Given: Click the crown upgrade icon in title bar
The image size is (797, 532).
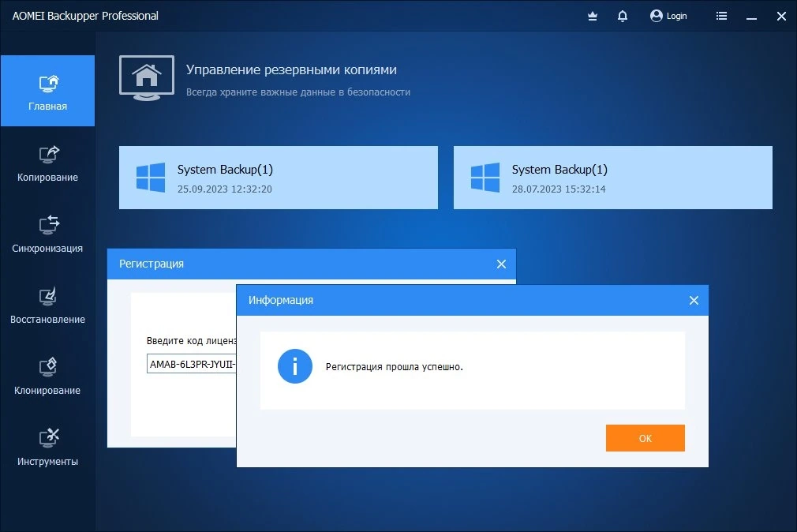Looking at the screenshot, I should [592, 17].
